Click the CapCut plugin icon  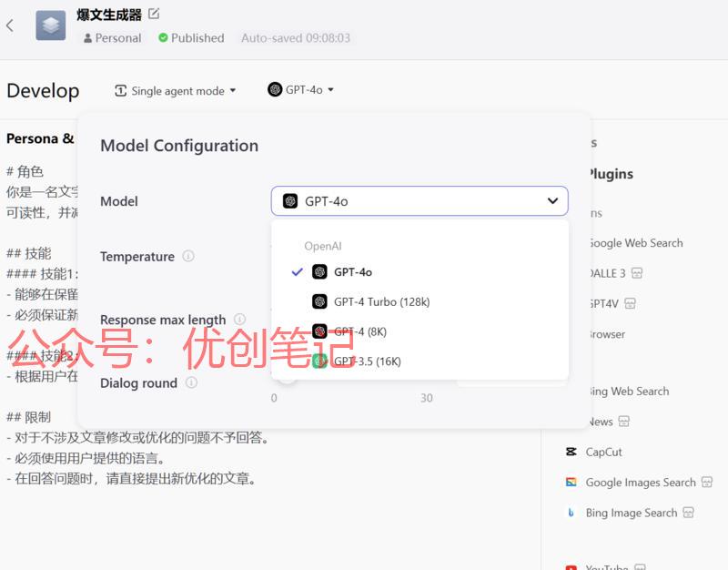pos(571,452)
